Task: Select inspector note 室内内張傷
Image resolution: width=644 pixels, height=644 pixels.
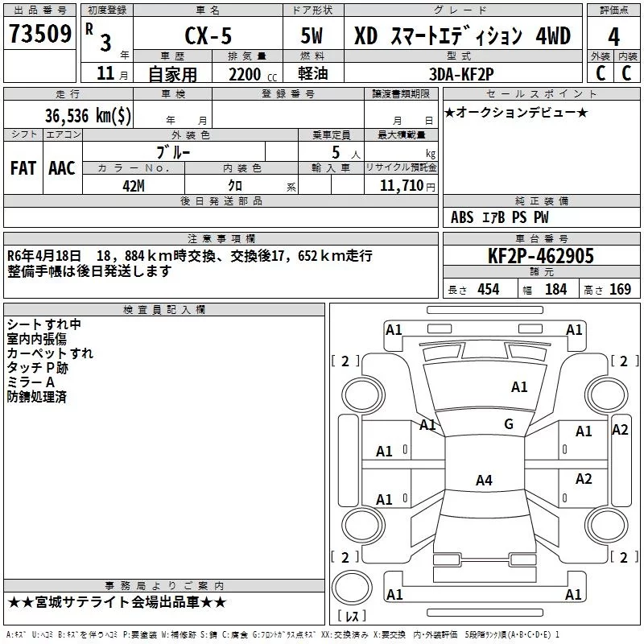Action: tap(36, 339)
